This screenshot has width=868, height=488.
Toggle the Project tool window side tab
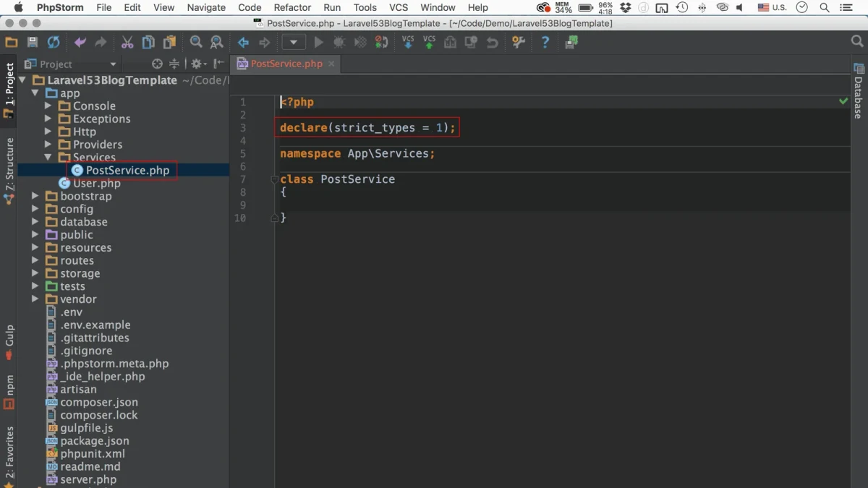pos(9,90)
